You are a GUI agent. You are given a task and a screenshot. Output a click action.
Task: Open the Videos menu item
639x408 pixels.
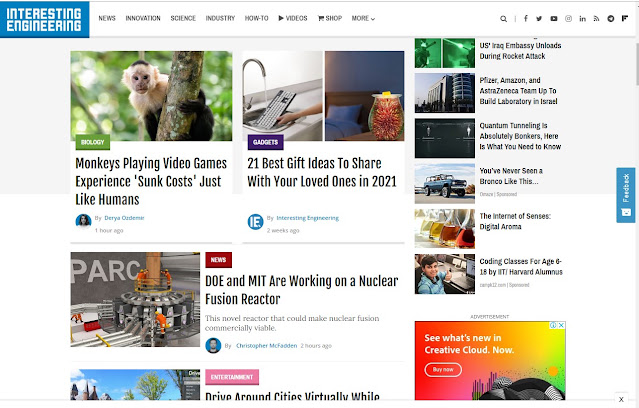293,18
